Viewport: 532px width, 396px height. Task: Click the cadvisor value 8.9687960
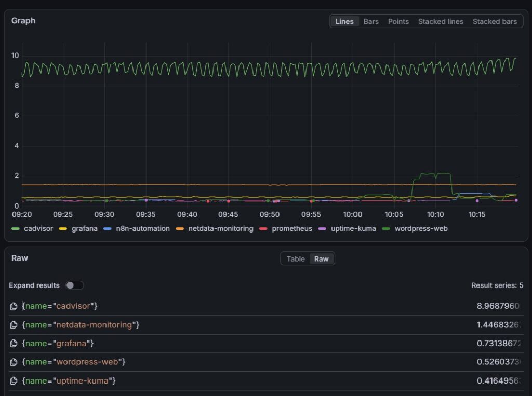click(498, 306)
